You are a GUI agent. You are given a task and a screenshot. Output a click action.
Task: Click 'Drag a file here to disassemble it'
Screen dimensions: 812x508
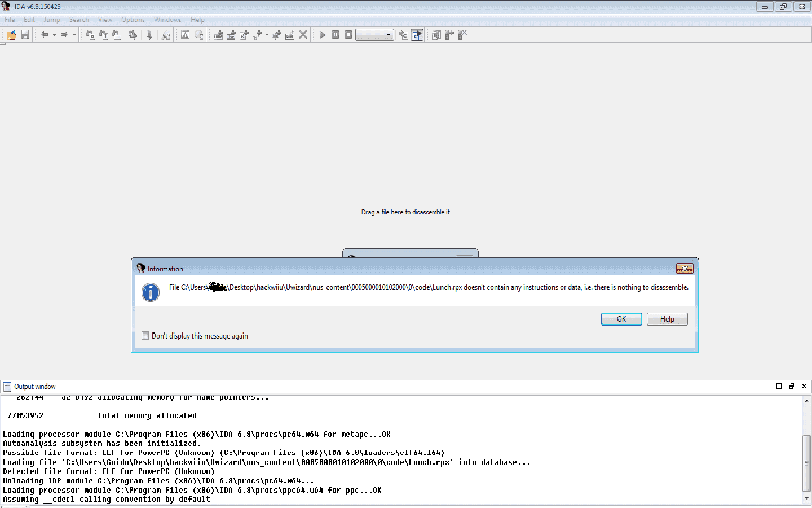pos(405,212)
